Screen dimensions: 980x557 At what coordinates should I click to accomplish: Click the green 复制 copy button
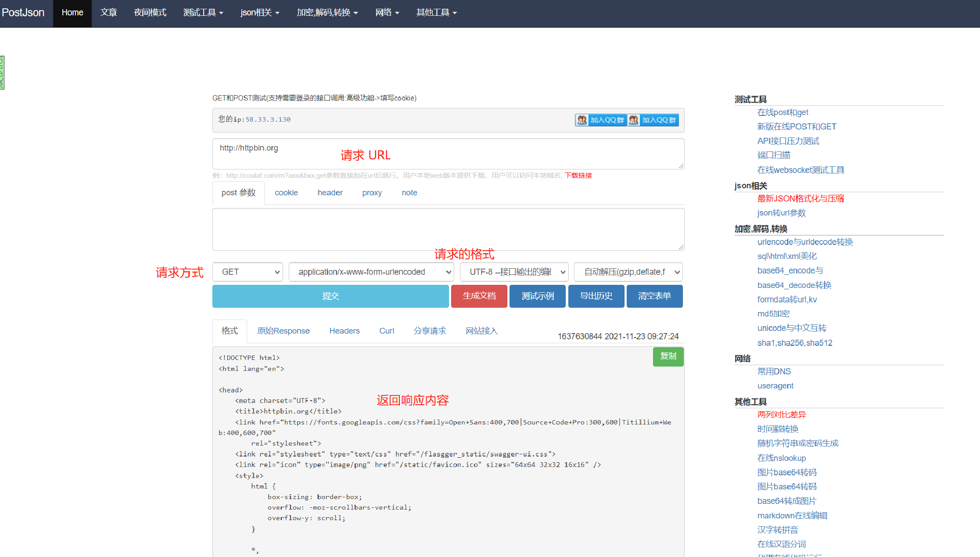[x=668, y=356]
